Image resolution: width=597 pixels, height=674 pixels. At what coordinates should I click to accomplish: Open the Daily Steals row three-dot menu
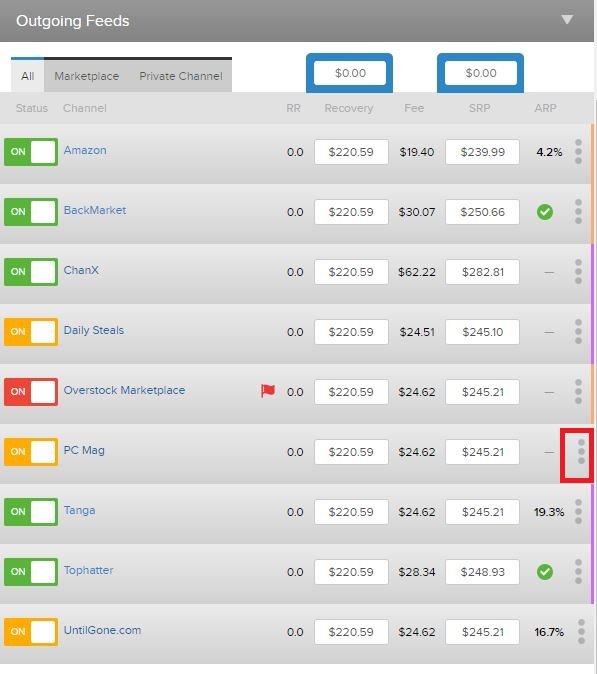[x=578, y=331]
